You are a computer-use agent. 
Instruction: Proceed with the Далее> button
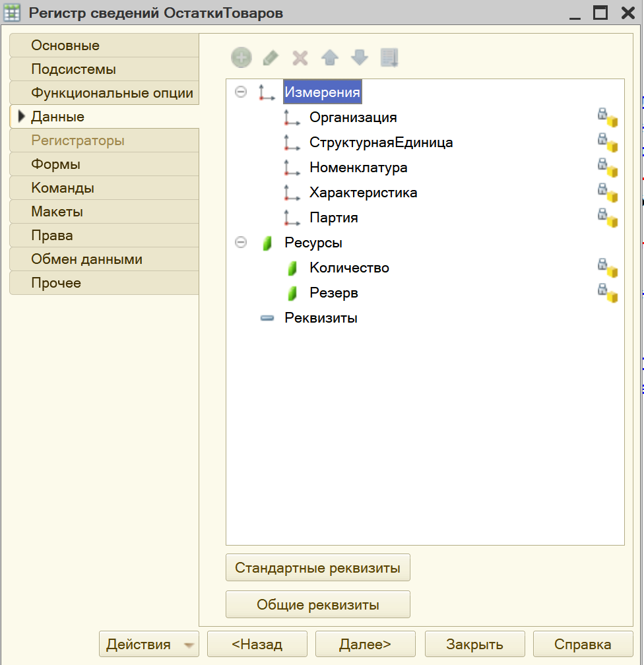click(x=366, y=644)
